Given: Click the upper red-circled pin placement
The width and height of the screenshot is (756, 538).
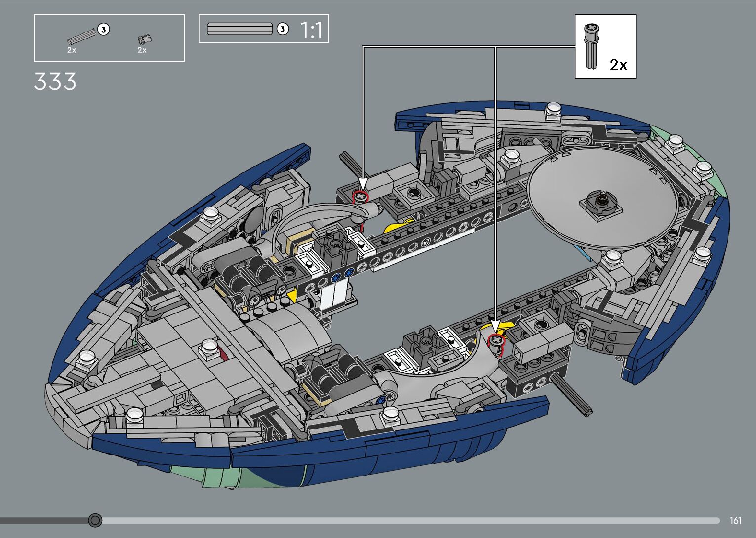Looking at the screenshot, I should [361, 197].
